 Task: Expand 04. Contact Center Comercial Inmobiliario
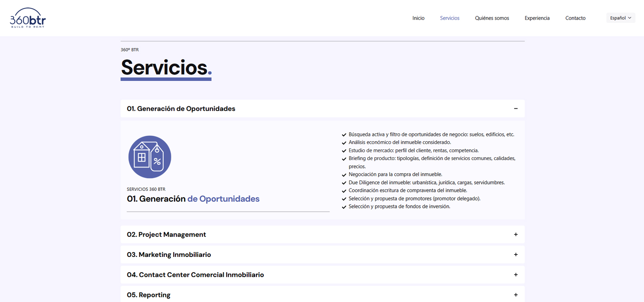pyautogui.click(x=195, y=275)
